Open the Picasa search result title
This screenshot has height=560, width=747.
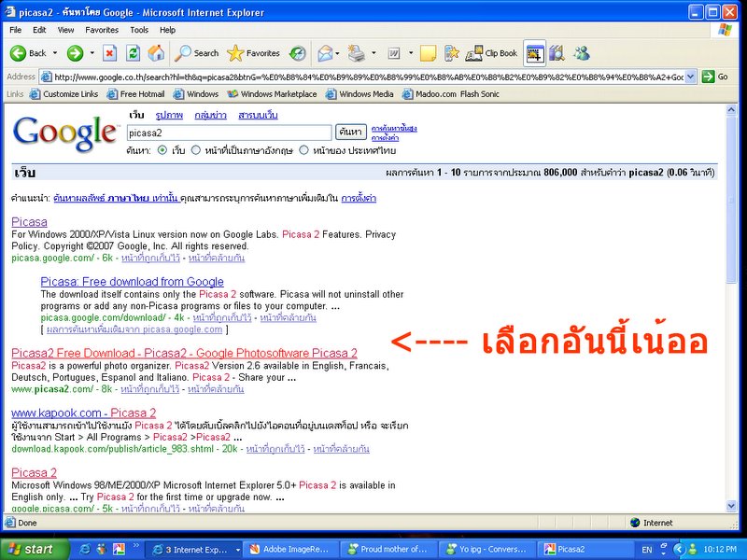pos(30,222)
